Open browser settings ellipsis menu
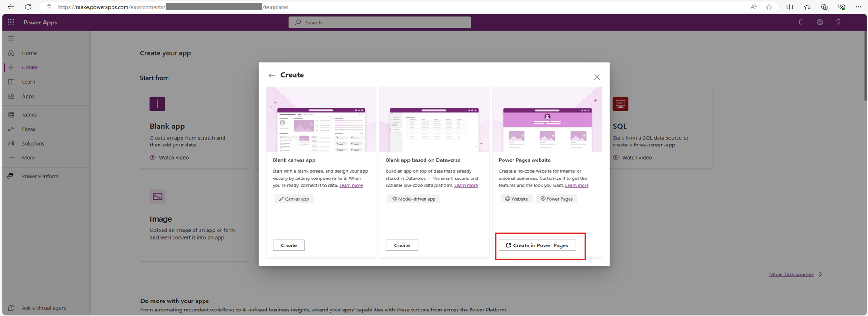The height and width of the screenshot is (316, 868). tap(859, 7)
